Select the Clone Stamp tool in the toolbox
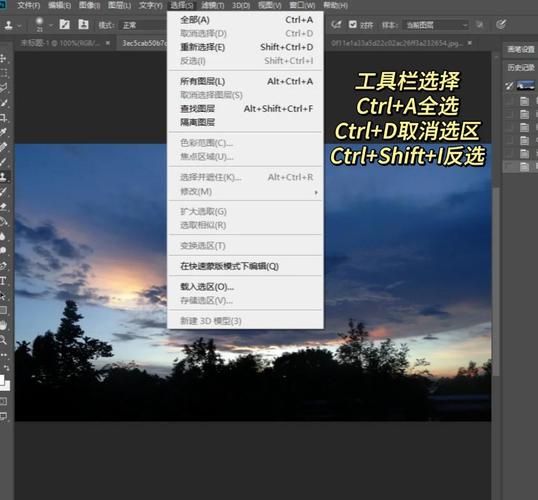Image resolution: width=538 pixels, height=500 pixels. point(3,177)
